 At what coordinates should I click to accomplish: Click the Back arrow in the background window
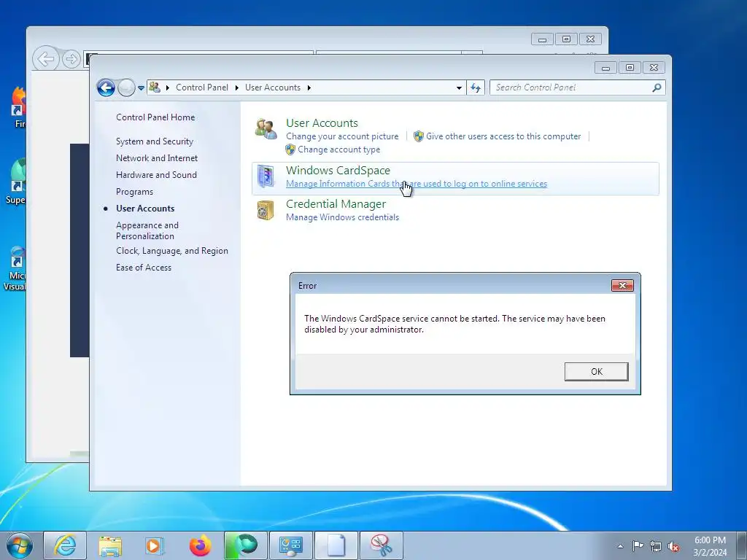45,59
